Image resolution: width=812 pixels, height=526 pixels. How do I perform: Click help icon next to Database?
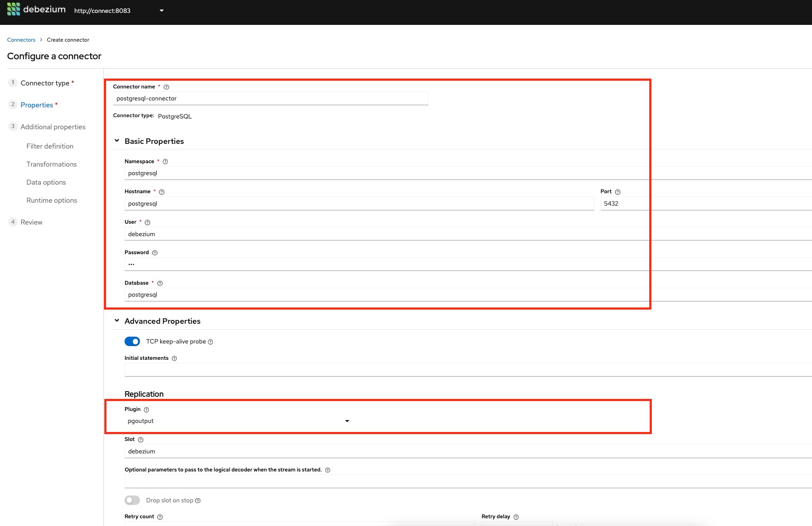[160, 283]
